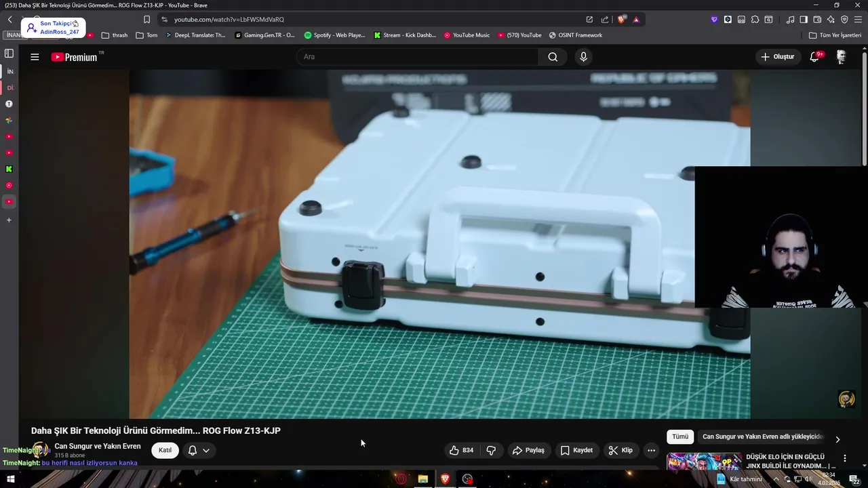868x488 pixels.
Task: Like the video with thumbs up
Action: [461, 450]
